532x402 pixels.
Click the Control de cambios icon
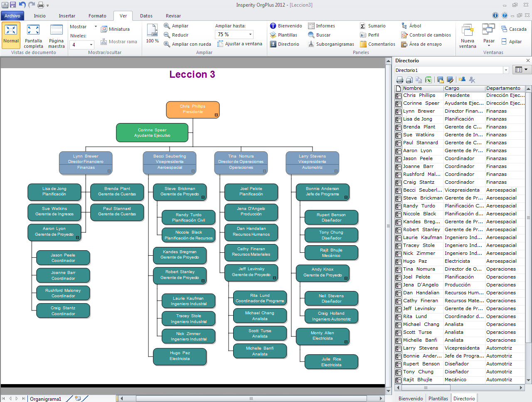tap(404, 35)
